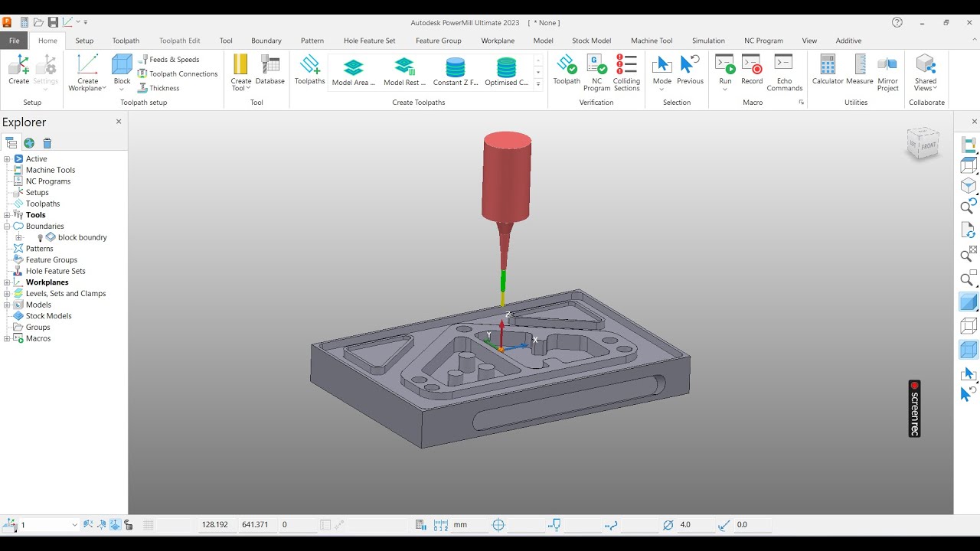
Task: Switch Explorer to tree view tab
Action: click(x=11, y=142)
